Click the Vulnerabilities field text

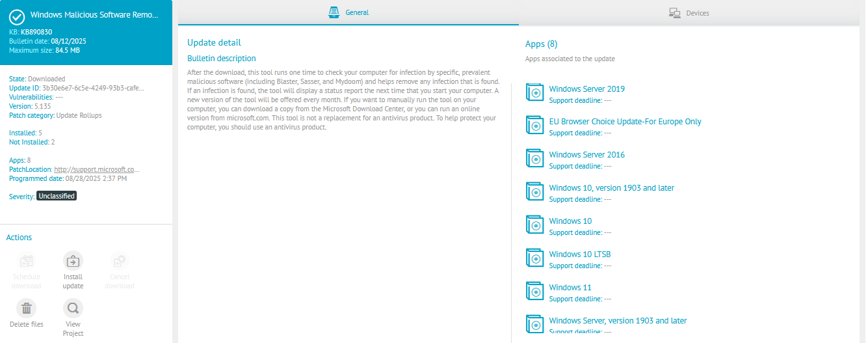(36, 97)
